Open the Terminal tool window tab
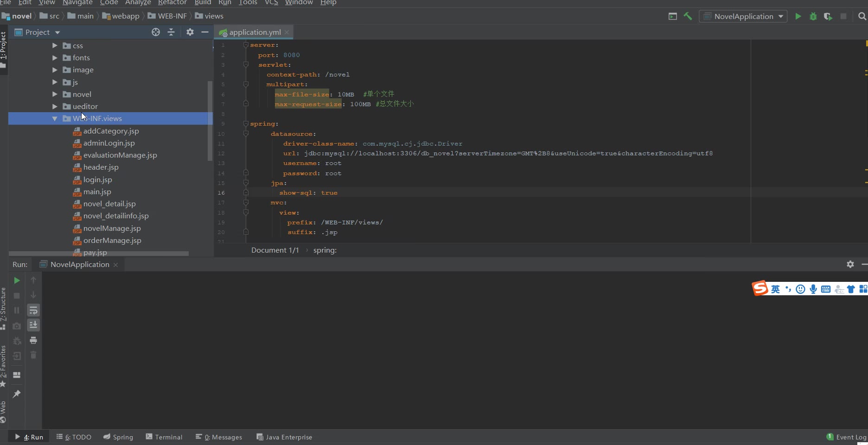Viewport: 868px width, 445px height. click(x=164, y=437)
